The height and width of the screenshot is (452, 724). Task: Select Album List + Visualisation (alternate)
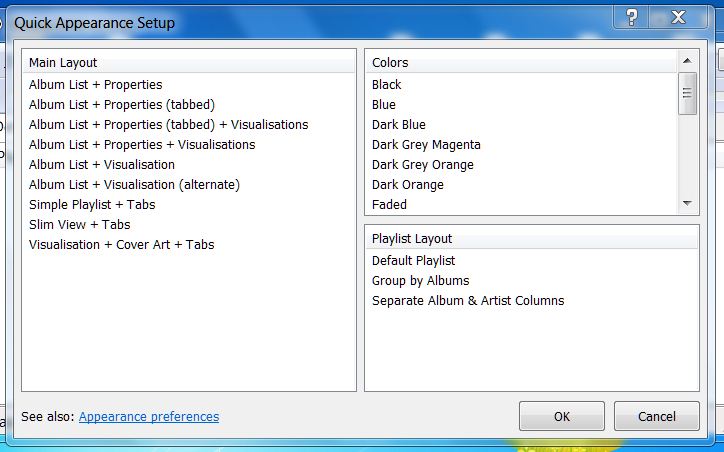point(134,185)
